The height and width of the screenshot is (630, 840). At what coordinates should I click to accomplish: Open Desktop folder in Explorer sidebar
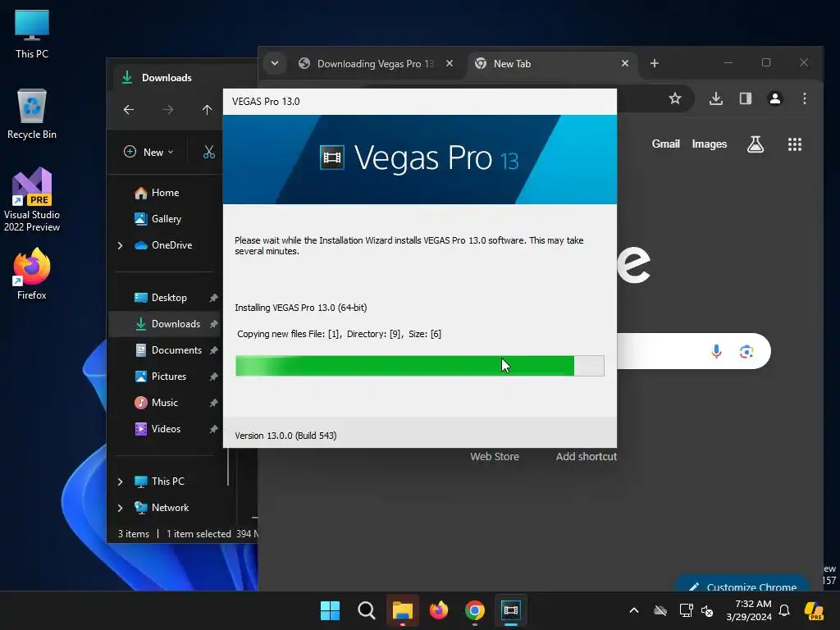169,298
